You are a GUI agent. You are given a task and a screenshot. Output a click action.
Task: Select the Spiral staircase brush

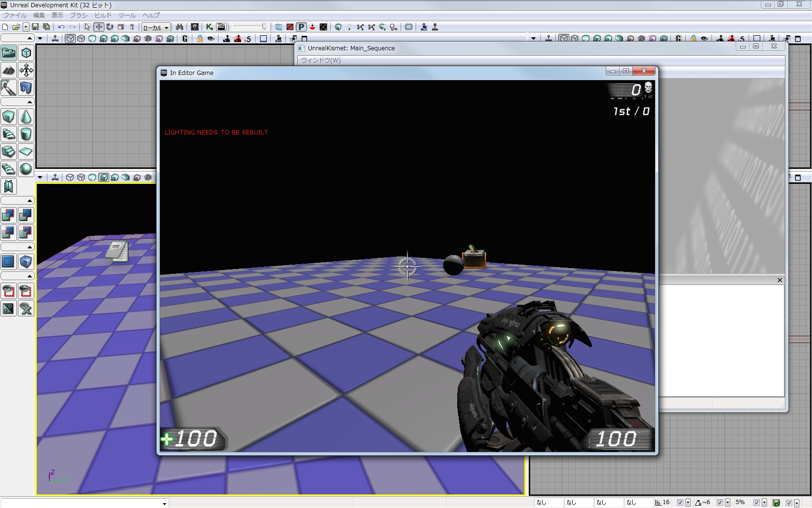[x=9, y=169]
